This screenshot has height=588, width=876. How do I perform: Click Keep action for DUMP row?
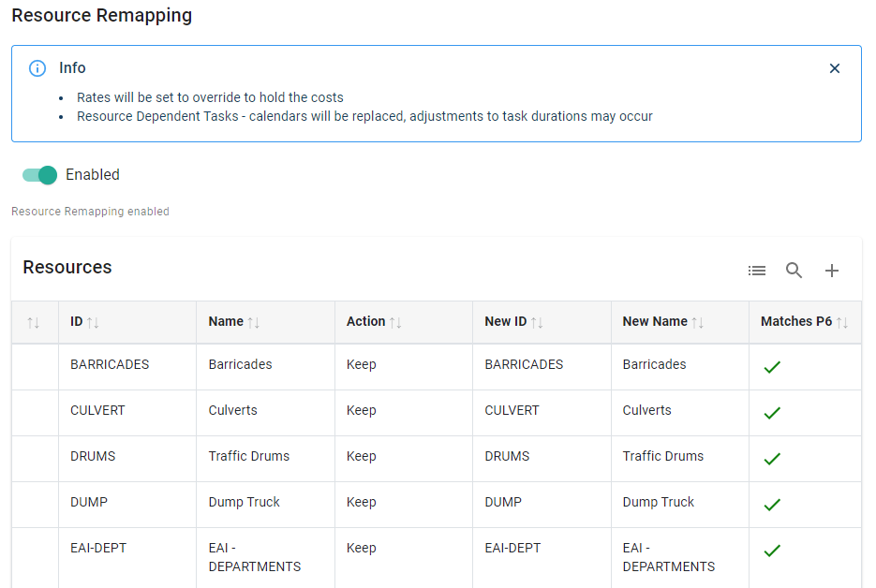click(362, 502)
